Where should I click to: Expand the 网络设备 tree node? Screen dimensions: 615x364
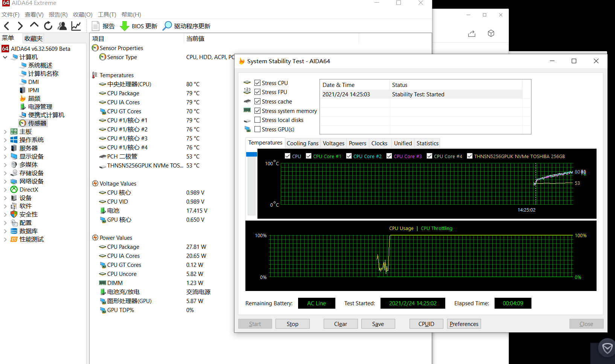(5, 181)
